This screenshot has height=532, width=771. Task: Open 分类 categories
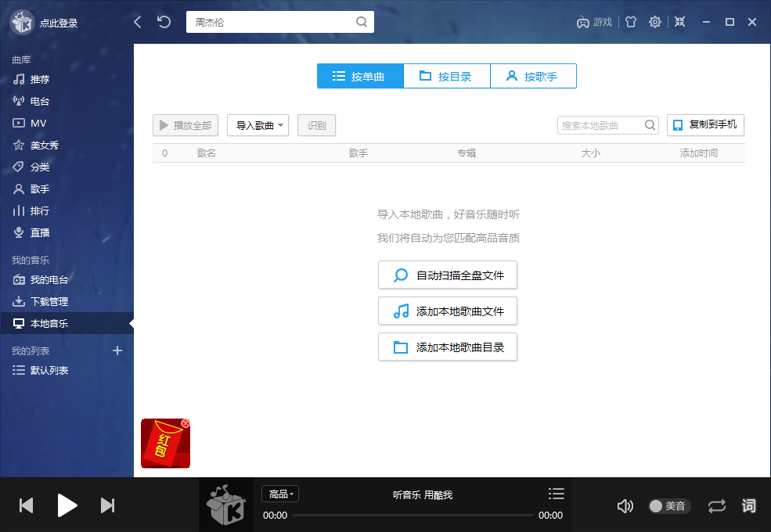[x=31, y=167]
